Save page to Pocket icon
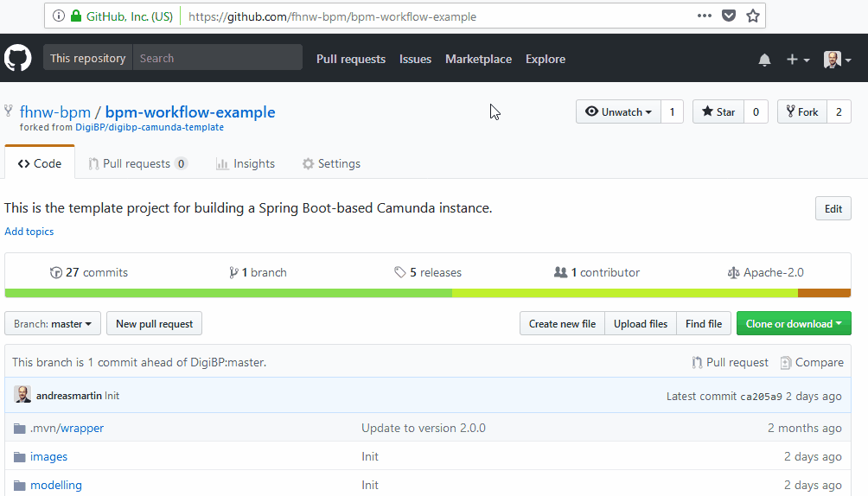Viewport: 868px width, 496px height. (729, 16)
